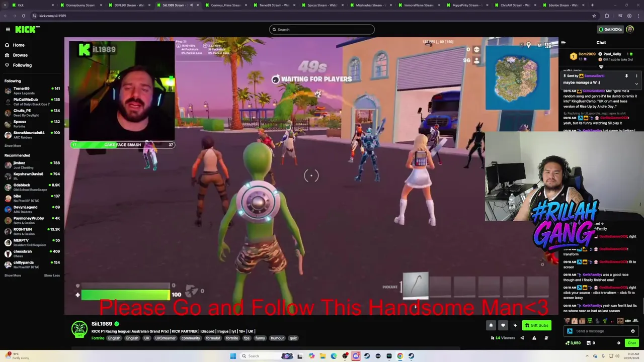
Task: Switch to the Coximus_Prime Stream tab
Action: 225,5
